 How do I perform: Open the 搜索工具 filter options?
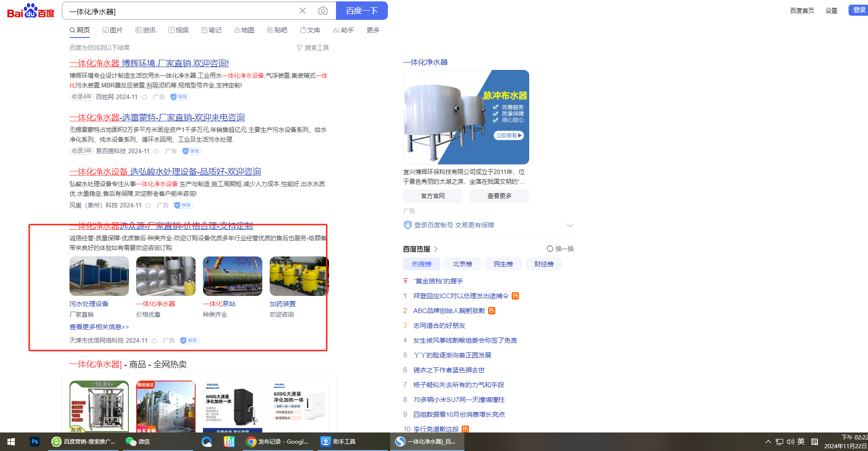point(313,48)
